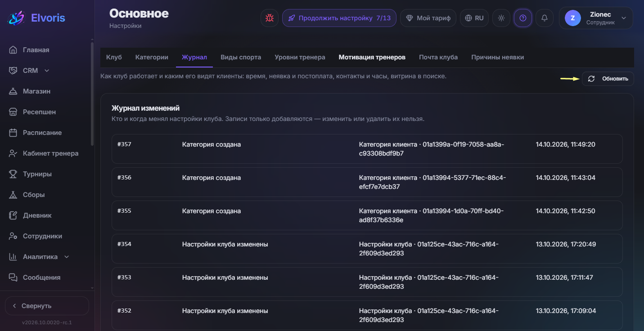Click the Кабинет тренера icon
Image resolution: width=644 pixels, height=331 pixels.
pyautogui.click(x=14, y=153)
